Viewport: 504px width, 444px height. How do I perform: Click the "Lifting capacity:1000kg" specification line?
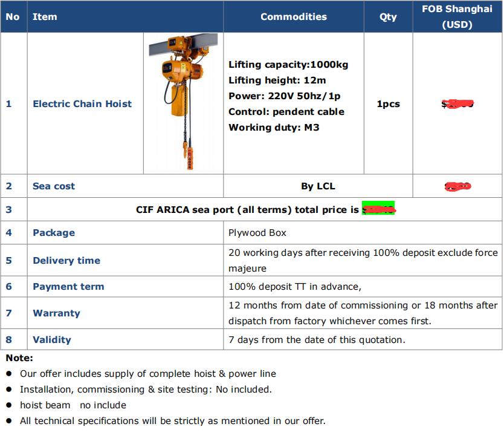coord(288,65)
